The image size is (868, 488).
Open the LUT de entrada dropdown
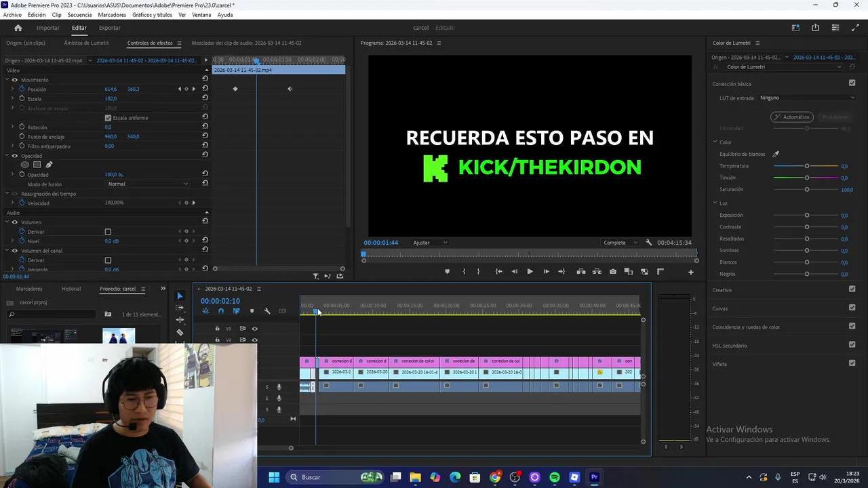(x=807, y=98)
